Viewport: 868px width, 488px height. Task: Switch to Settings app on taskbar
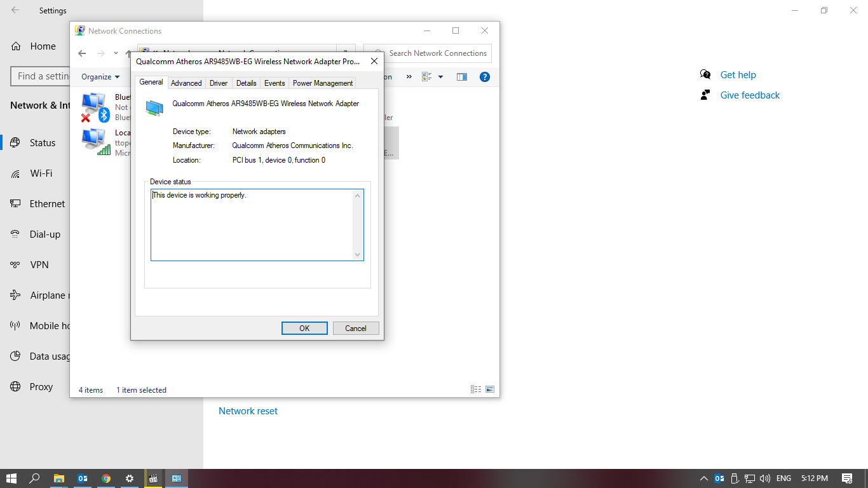(130, 478)
